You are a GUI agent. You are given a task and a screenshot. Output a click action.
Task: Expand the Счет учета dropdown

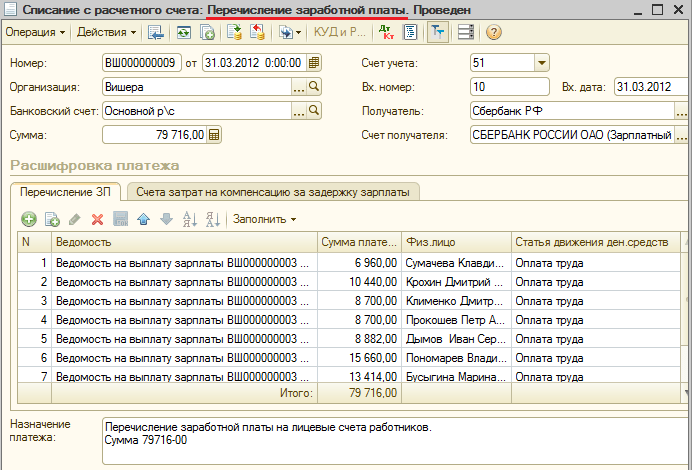[x=542, y=63]
